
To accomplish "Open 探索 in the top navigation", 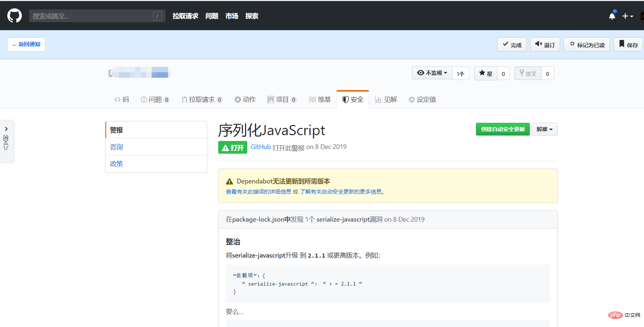I will 252,16.
